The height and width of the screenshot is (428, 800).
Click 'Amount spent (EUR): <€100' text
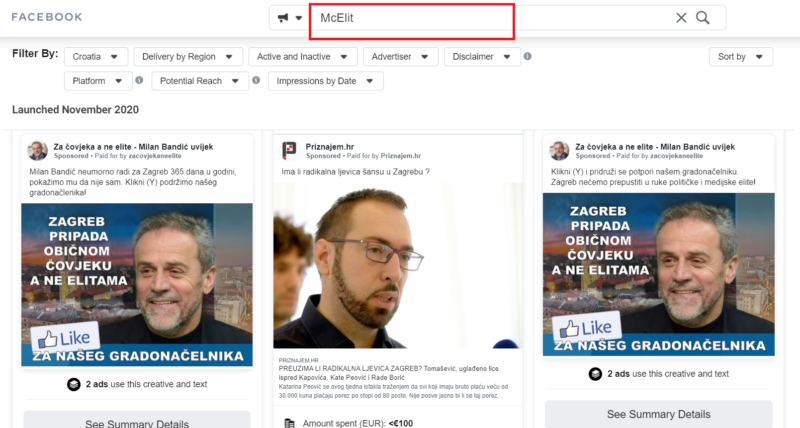pos(358,423)
